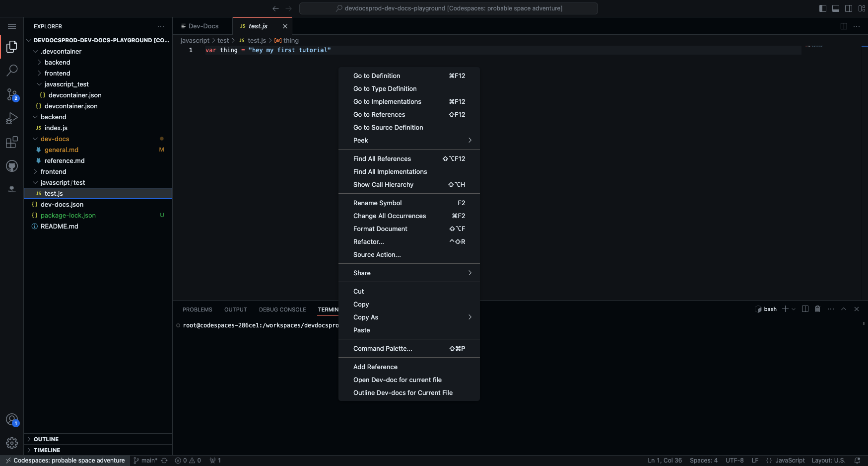The height and width of the screenshot is (466, 868).
Task: Click the Manage gear icon
Action: click(12, 443)
